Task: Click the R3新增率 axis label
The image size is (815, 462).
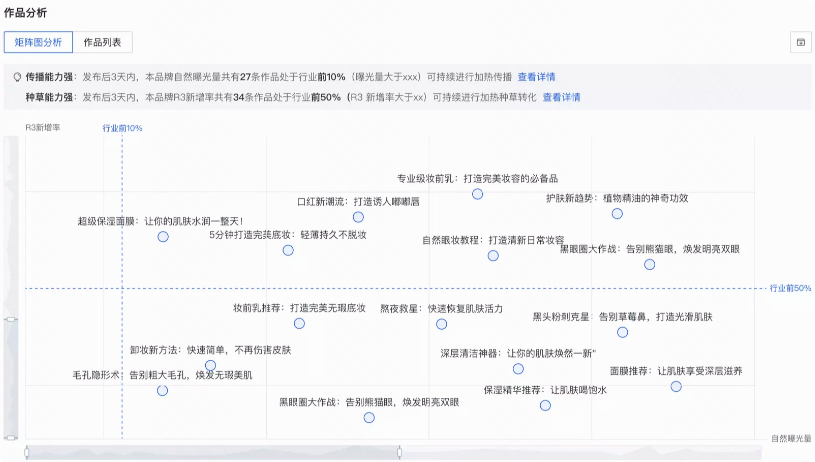Action: pos(43,127)
